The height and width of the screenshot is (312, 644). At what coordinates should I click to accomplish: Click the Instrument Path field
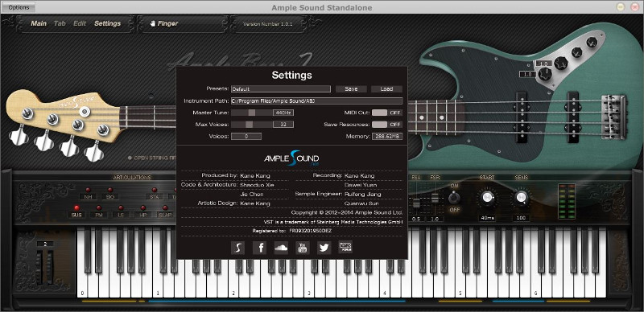pyautogui.click(x=316, y=101)
